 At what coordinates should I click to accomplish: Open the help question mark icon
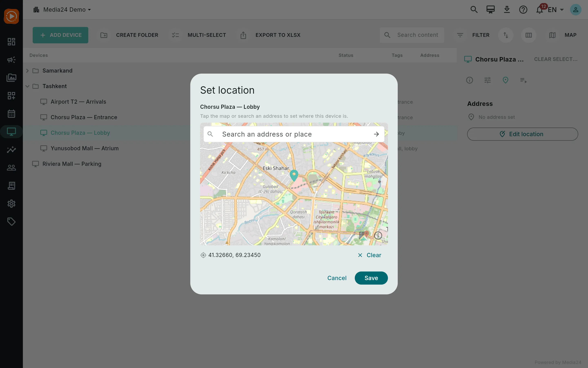pos(523,9)
